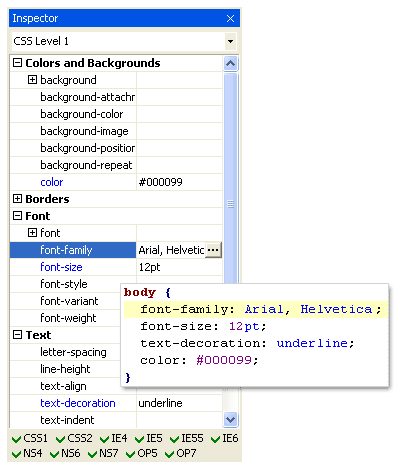Open font-family editor with ellipsis button
This screenshot has width=400, height=471.
tap(213, 250)
